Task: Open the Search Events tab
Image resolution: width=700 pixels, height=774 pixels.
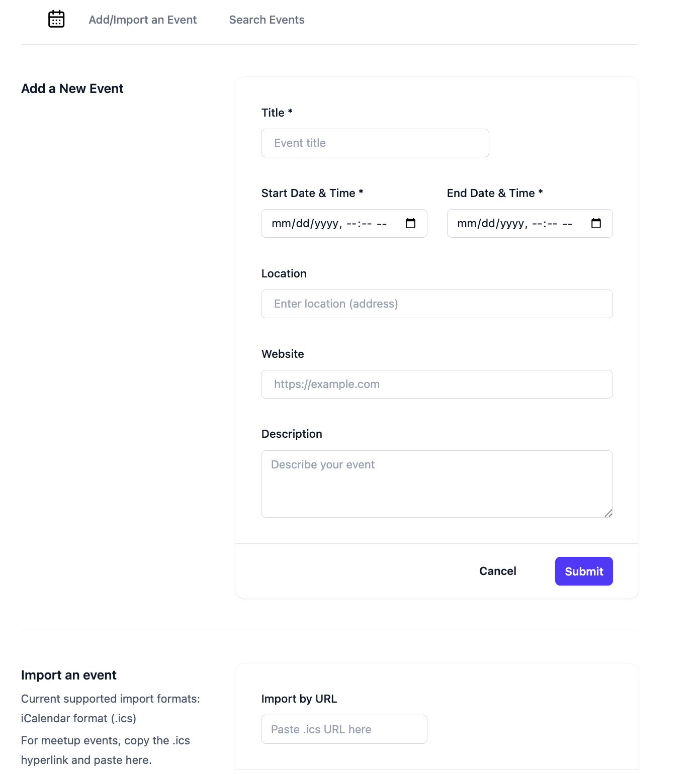Action: (267, 20)
